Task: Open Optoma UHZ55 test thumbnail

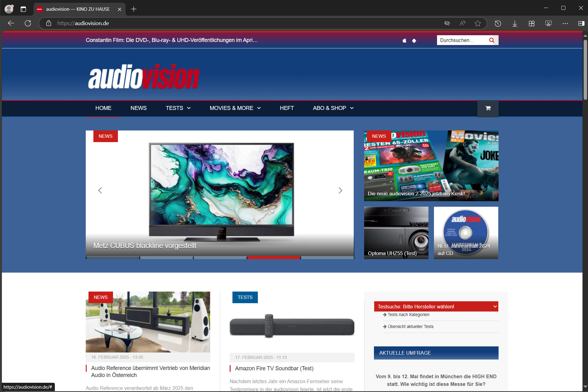Action: tap(396, 233)
